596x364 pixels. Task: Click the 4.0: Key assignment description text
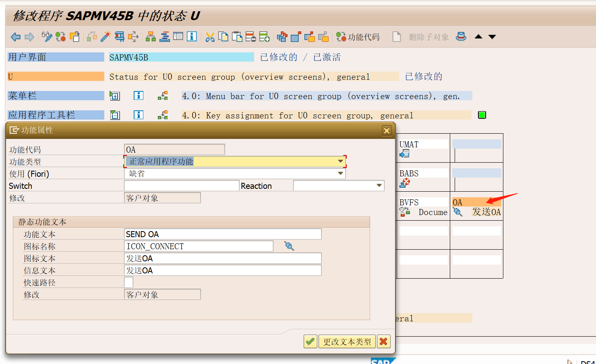click(298, 115)
